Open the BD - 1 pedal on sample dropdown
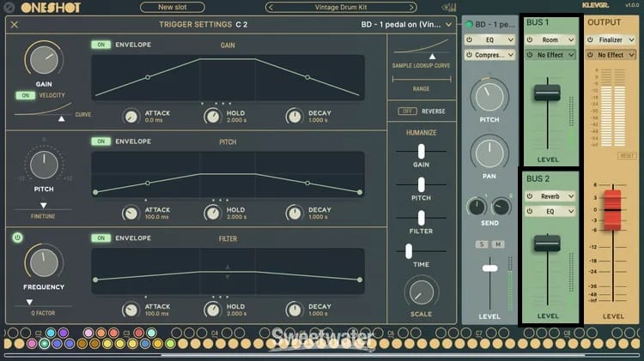 (407, 25)
